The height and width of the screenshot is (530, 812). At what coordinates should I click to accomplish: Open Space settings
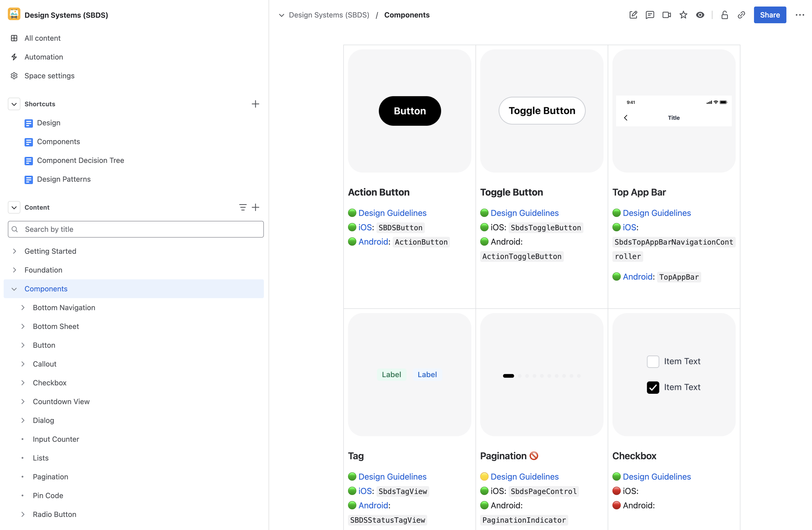pyautogui.click(x=49, y=76)
